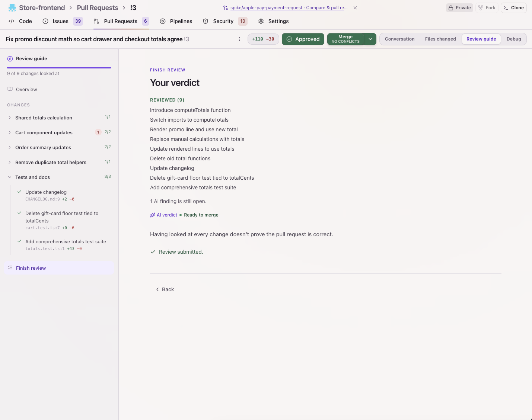Click the Review guide compass icon
This screenshot has height=420, width=532.
[10, 59]
